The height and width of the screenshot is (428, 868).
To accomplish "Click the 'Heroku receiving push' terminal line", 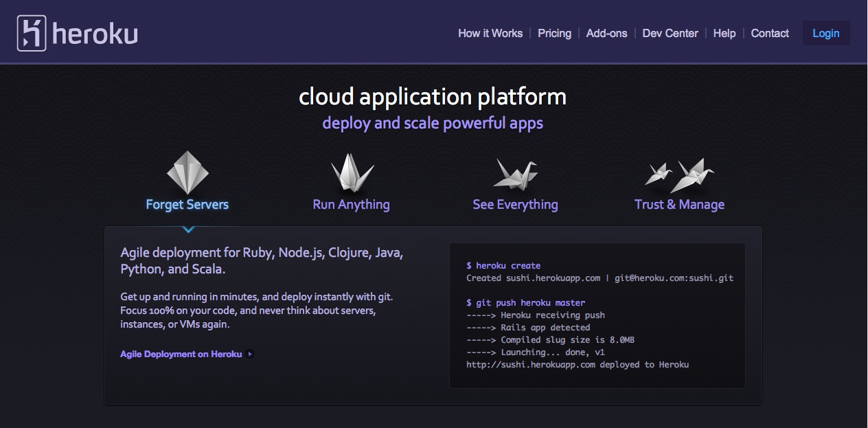I will click(x=536, y=315).
